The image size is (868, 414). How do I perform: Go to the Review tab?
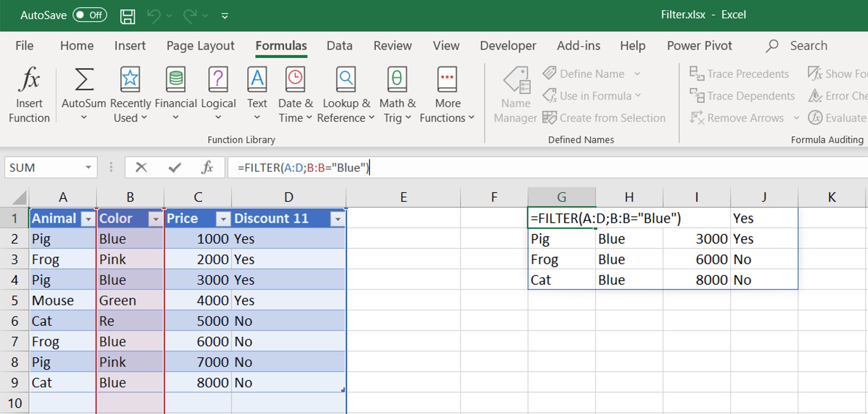coord(392,46)
